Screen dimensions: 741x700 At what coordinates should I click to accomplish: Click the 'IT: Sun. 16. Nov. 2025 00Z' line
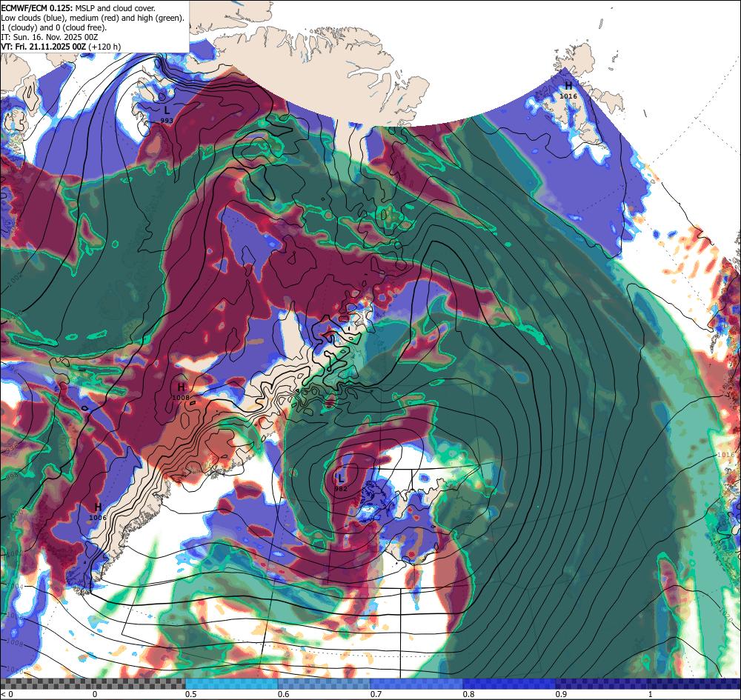click(49, 37)
